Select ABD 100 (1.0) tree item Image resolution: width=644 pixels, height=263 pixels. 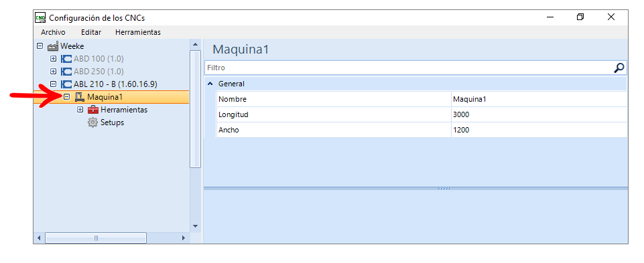[99, 59]
